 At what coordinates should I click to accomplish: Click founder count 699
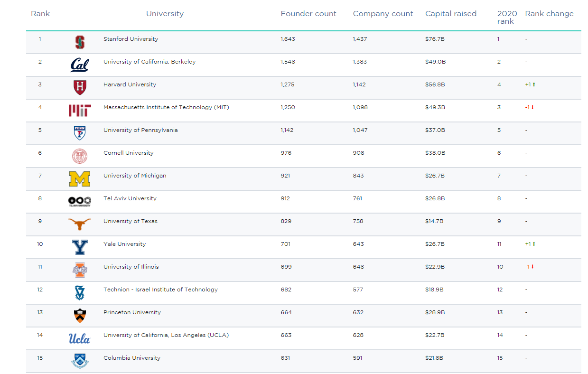pyautogui.click(x=286, y=267)
